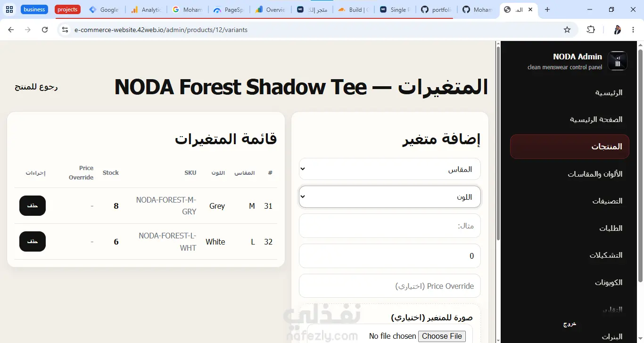
Task: Switch to the متجر tab
Action: pos(312,9)
